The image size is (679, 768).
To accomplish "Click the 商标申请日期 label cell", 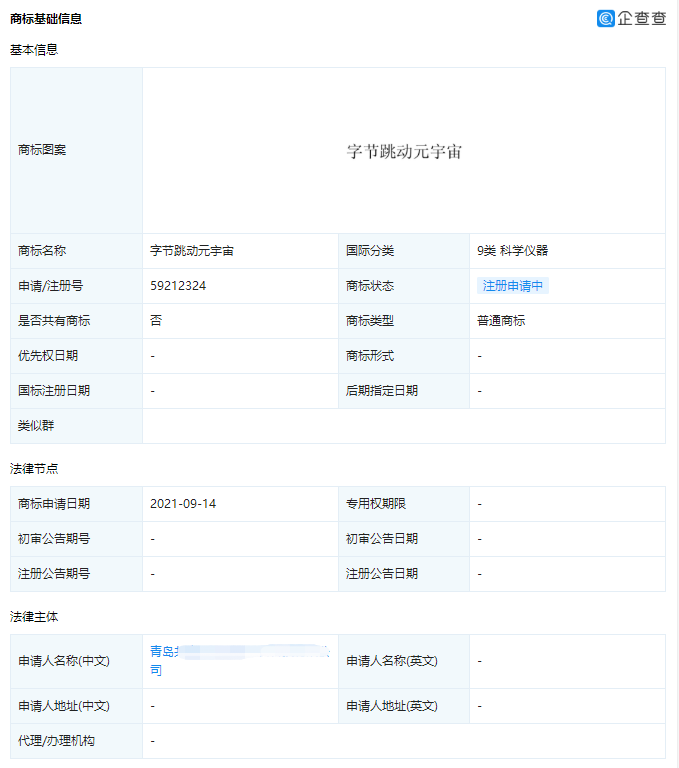I will 76,504.
